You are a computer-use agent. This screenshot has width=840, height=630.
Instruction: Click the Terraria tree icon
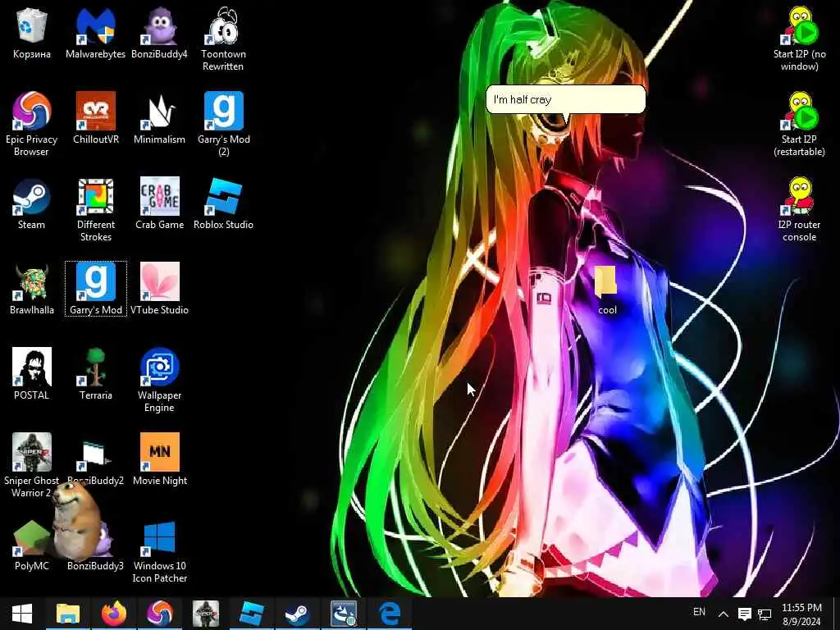(x=95, y=374)
